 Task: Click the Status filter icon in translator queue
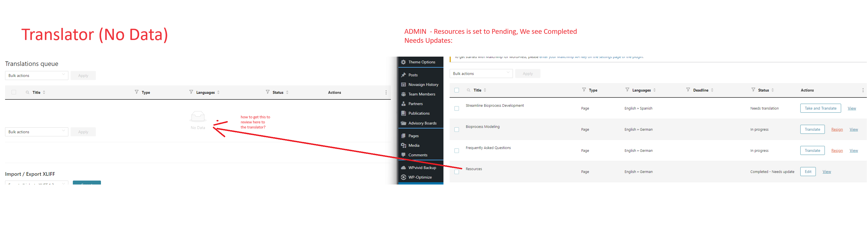click(x=268, y=92)
